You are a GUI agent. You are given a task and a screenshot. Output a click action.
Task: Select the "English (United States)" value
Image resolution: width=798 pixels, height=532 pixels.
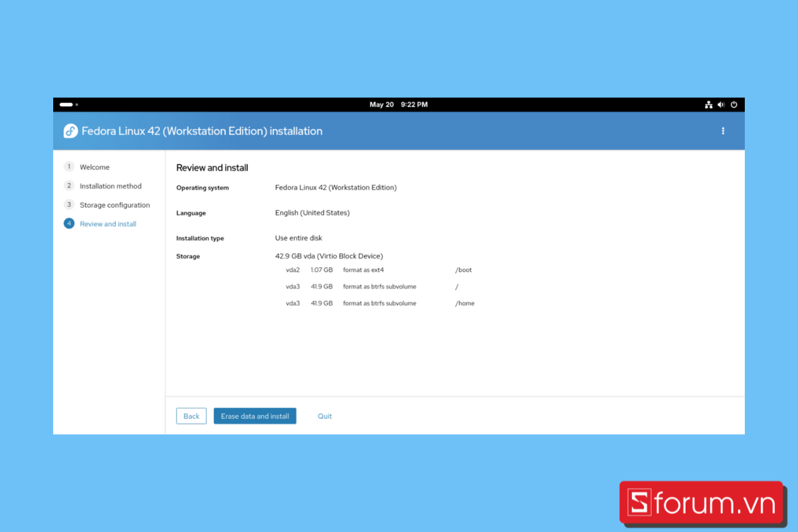click(313, 213)
